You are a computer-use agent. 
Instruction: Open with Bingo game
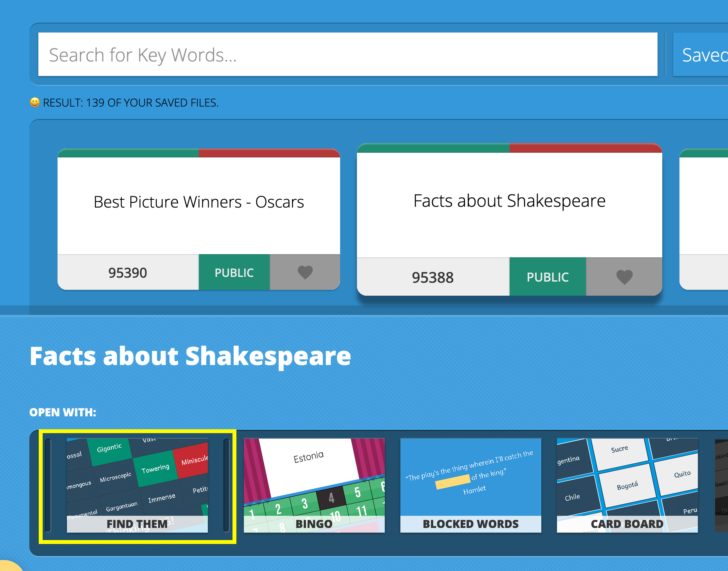(x=314, y=486)
